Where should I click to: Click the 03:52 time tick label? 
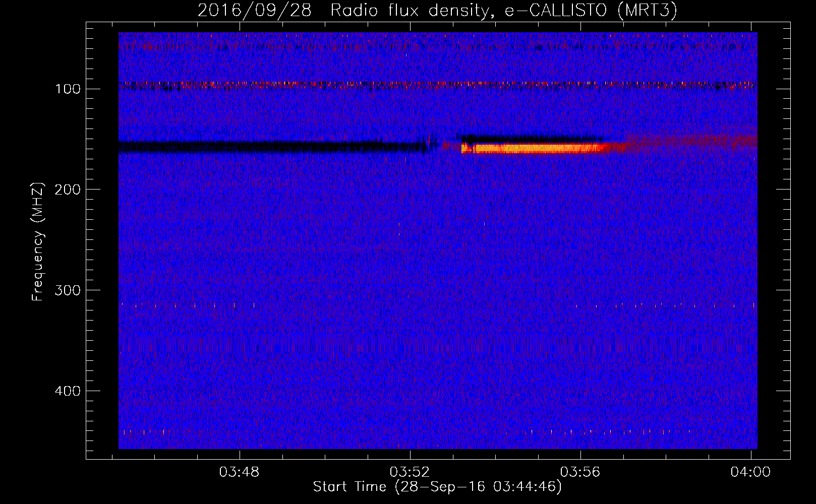(410, 472)
